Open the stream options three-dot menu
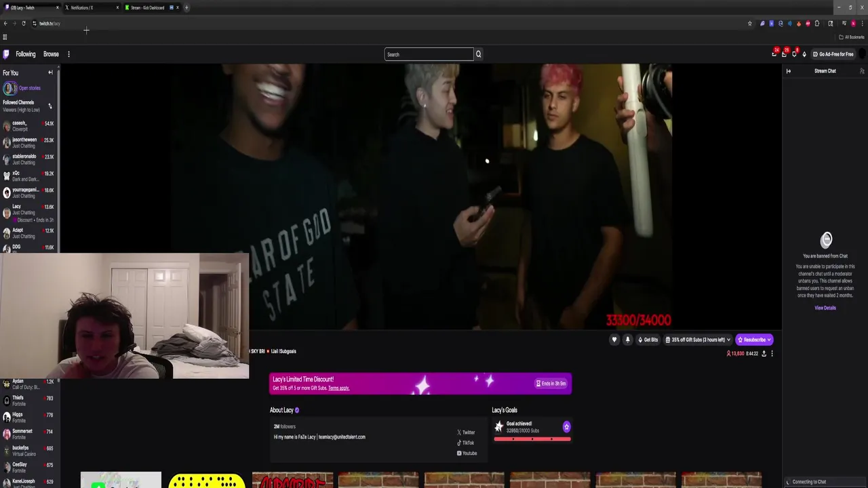Viewport: 868px width, 488px height. tap(772, 354)
